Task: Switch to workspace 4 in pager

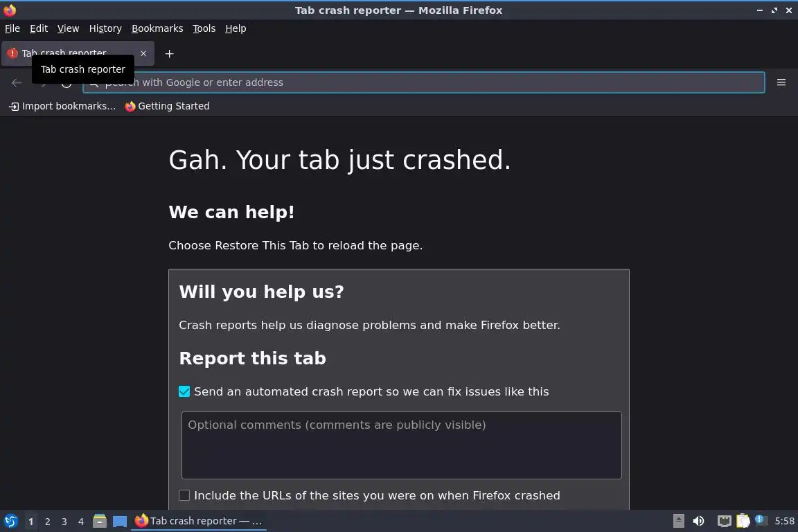Action: point(81,522)
